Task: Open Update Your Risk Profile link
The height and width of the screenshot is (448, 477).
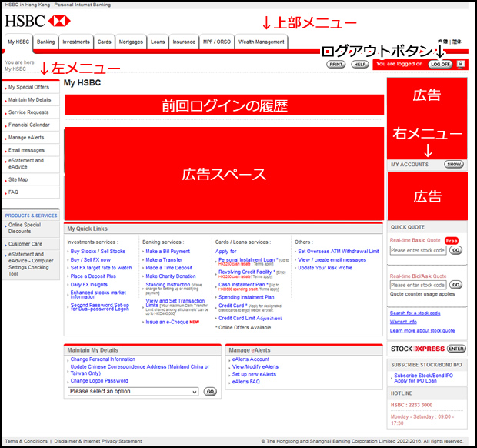Action: tap(325, 268)
